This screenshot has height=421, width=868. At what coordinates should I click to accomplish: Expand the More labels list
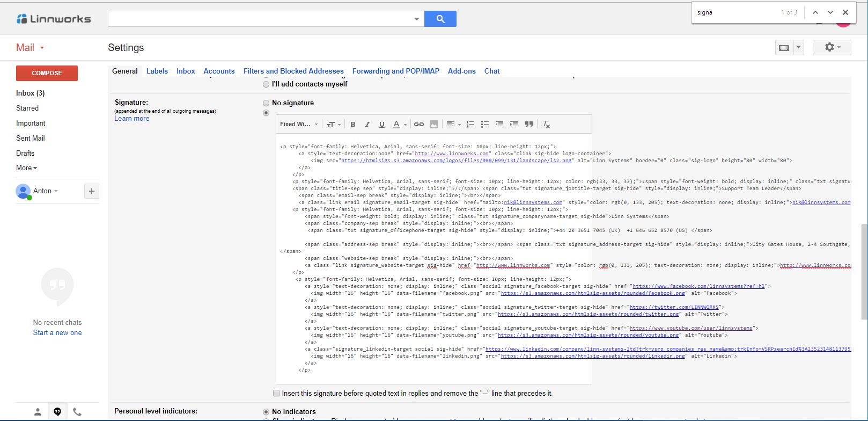[x=27, y=168]
